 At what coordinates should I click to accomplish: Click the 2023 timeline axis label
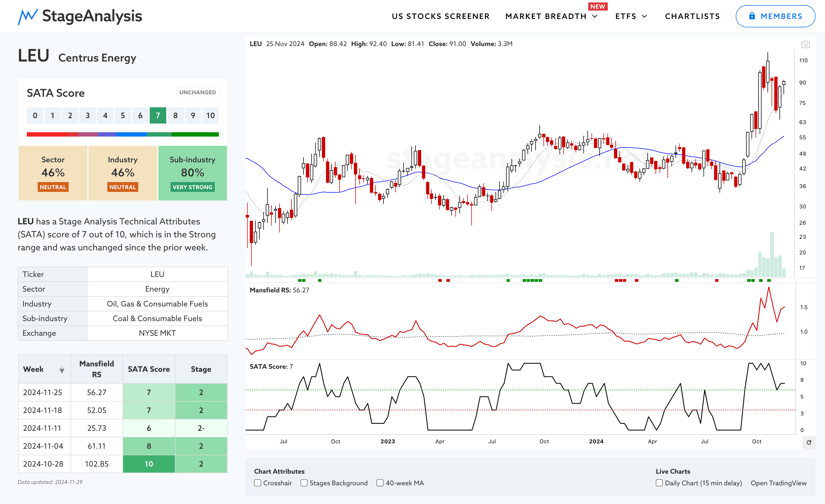388,441
